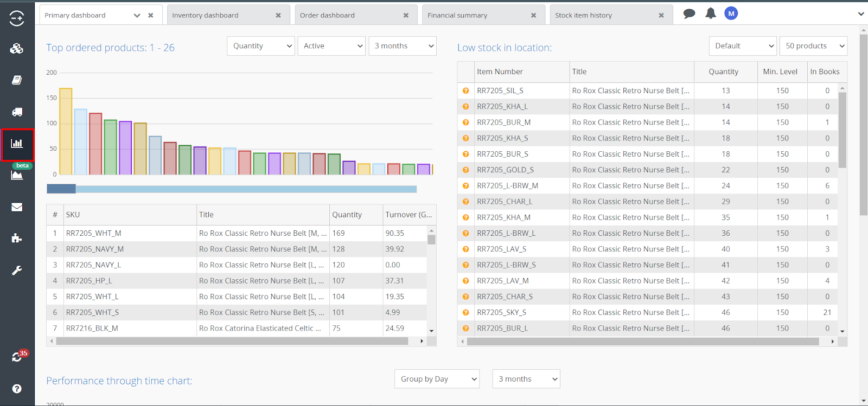Open the Active status dropdown
Screen dimensions: 868x406
[331, 46]
